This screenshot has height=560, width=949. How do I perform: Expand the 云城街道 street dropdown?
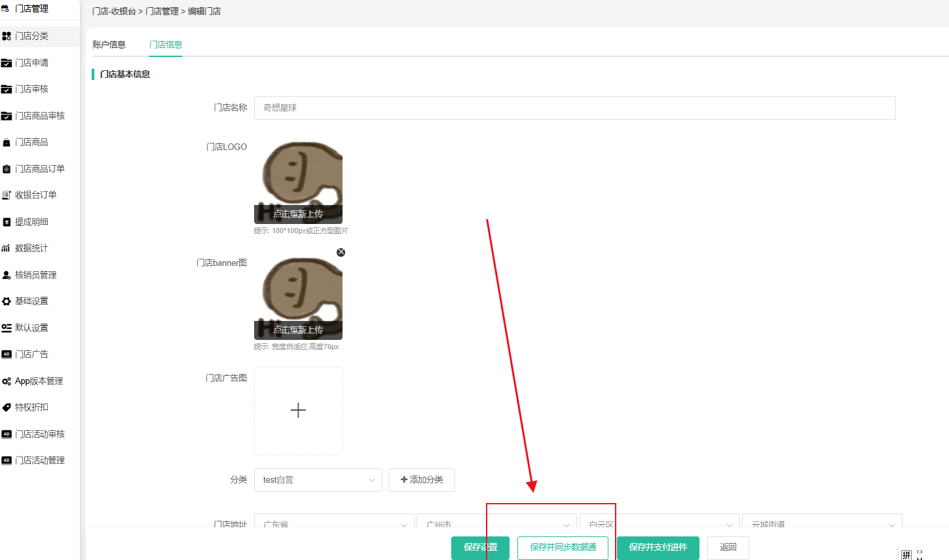[821, 523]
